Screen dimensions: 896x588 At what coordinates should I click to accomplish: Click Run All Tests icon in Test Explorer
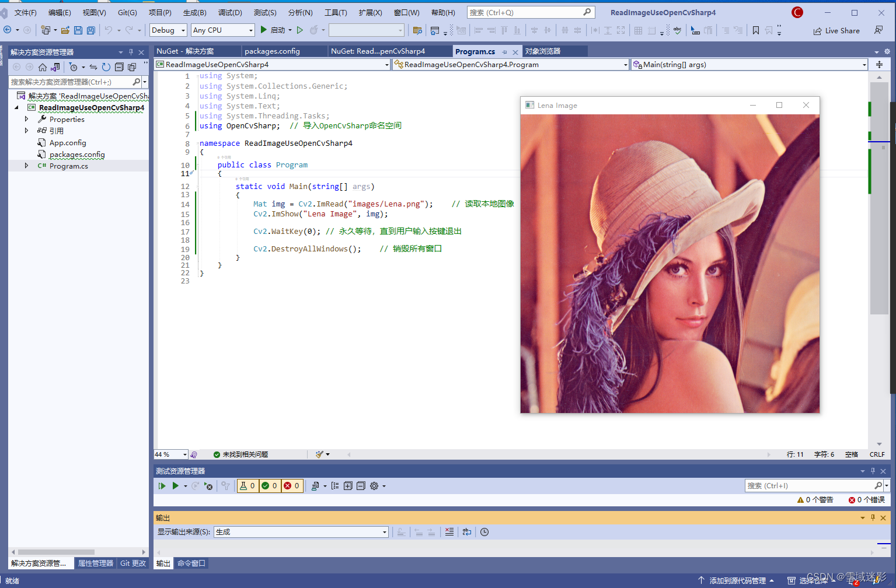click(162, 486)
